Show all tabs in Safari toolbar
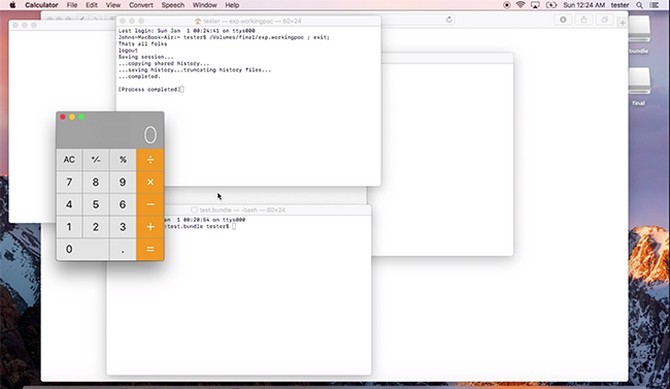670x389 pixels. click(605, 20)
